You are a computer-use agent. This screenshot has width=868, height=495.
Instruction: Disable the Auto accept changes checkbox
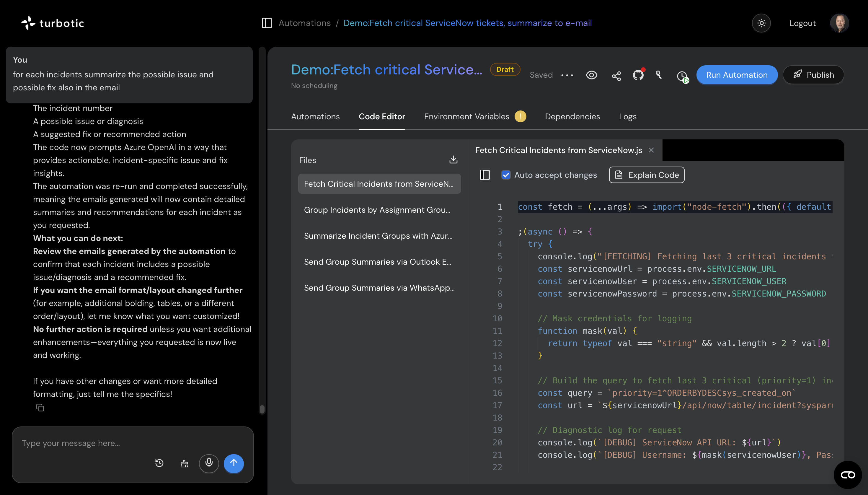506,175
